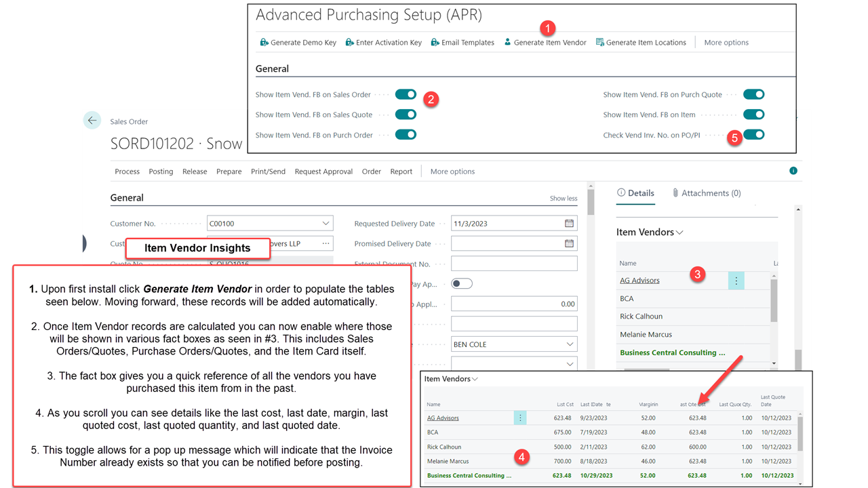Select Business Central Consulting row in factbox
Screen dimensions: 868x488
[x=693, y=352]
